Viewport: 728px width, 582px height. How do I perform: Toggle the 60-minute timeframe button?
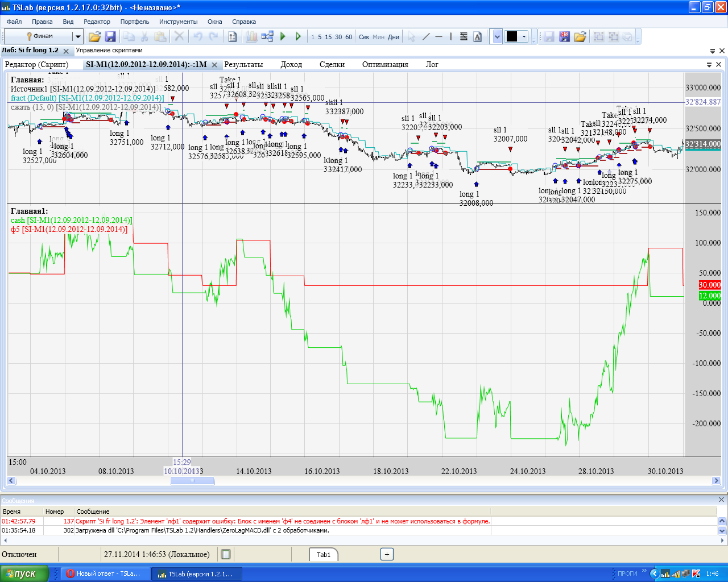[x=349, y=37]
